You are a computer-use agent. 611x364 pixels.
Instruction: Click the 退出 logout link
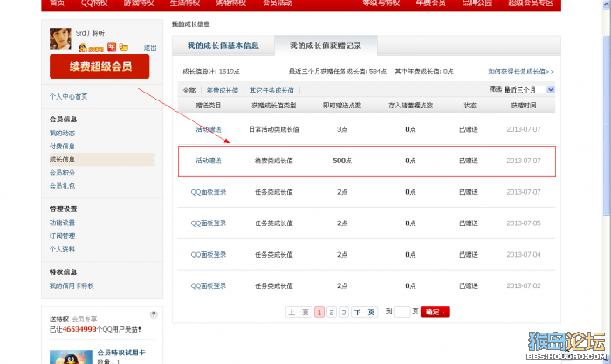[x=150, y=47]
